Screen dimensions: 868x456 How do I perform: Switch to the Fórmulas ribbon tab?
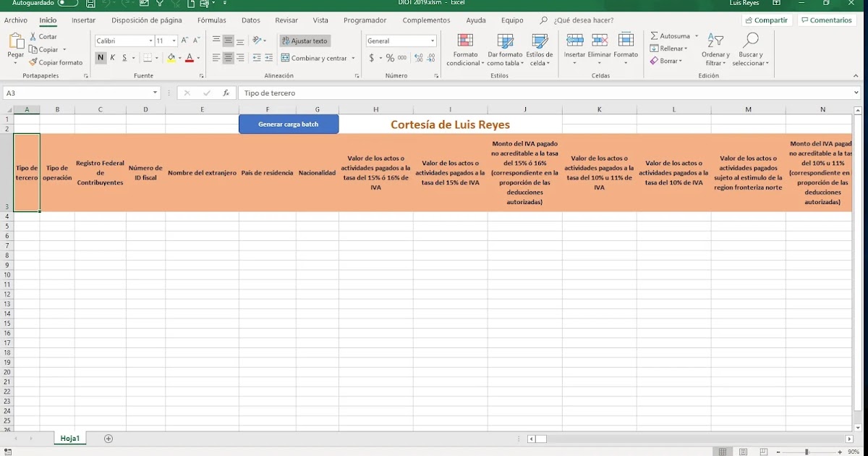[211, 20]
